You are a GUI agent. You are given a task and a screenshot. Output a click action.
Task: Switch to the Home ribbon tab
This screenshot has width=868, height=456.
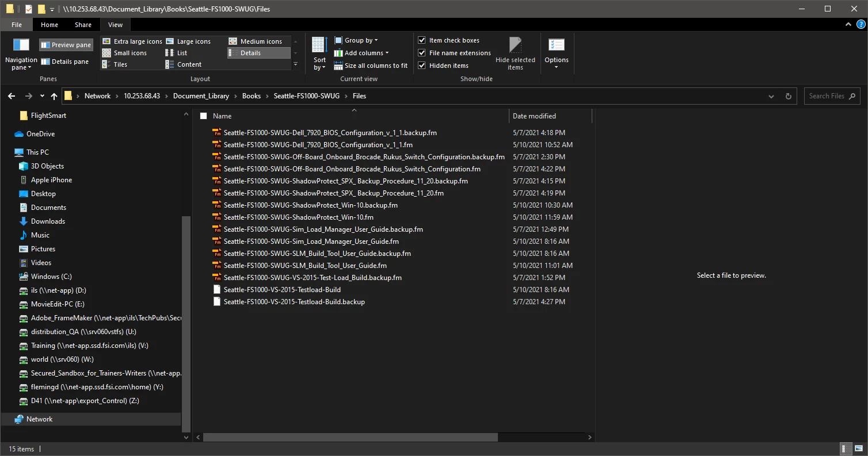(50, 25)
